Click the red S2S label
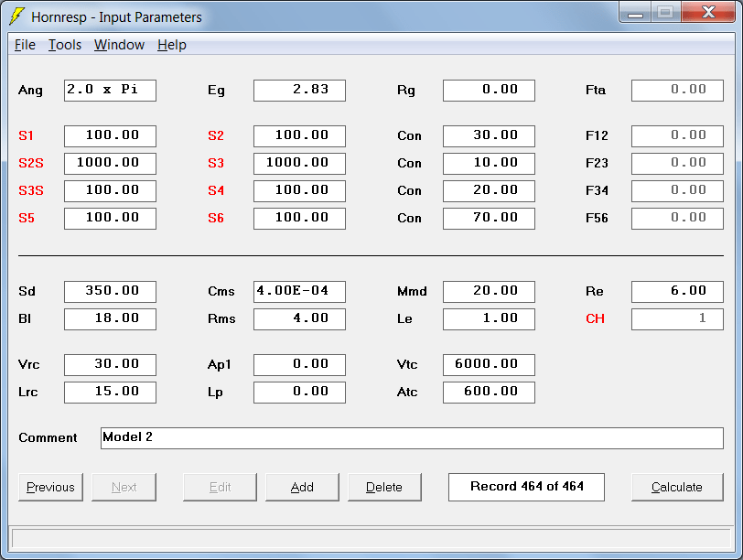This screenshot has height=560, width=743. tap(31, 164)
